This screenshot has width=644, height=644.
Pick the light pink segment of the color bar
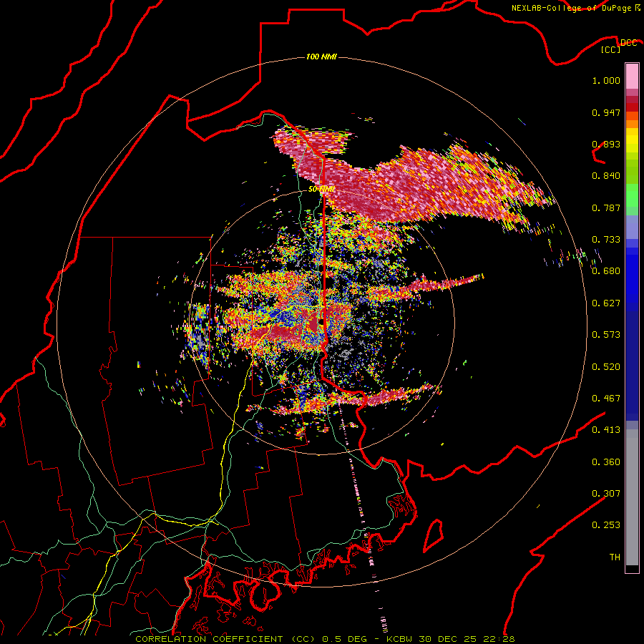pos(632,76)
